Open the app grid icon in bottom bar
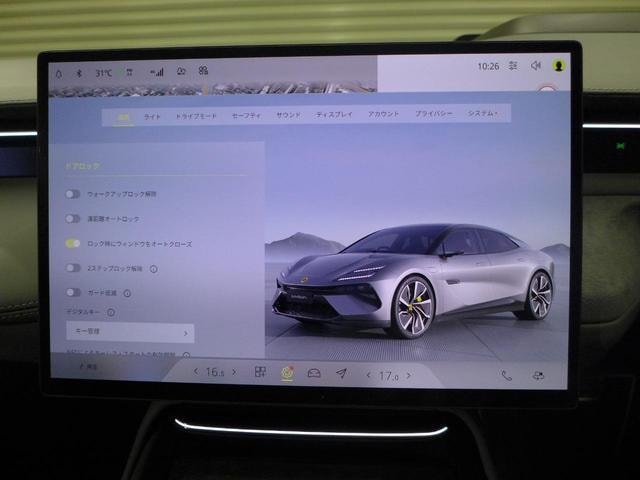 260,372
